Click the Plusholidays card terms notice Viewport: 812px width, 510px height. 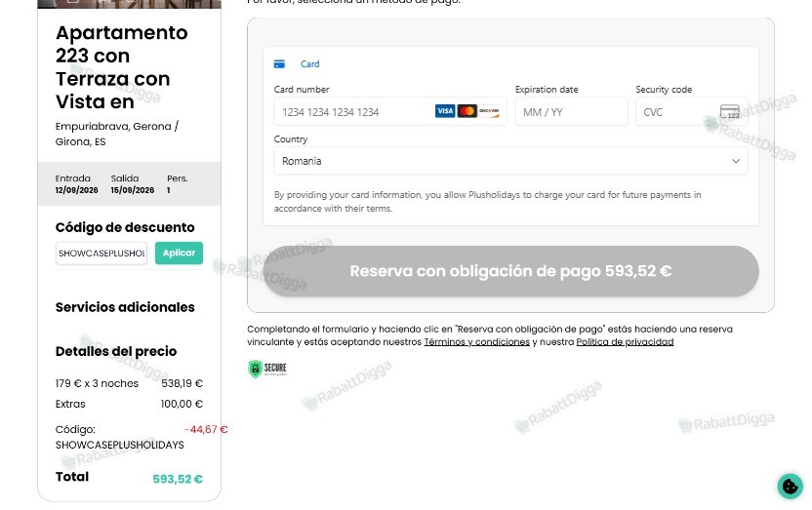[x=487, y=202]
